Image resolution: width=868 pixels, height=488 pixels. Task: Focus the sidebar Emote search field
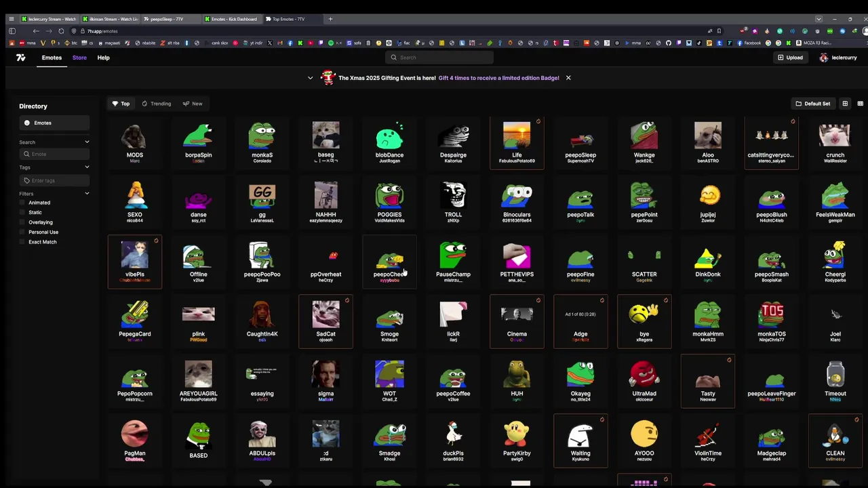[x=54, y=154]
